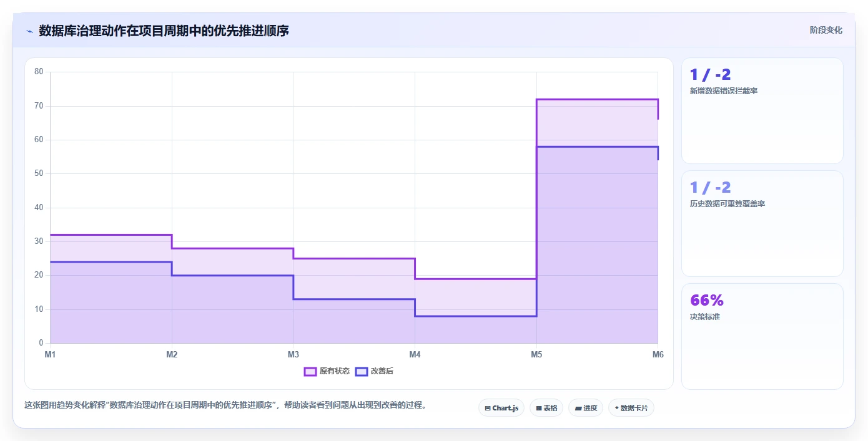
Task: Click the M1 x-axis label
Action: tap(50, 354)
